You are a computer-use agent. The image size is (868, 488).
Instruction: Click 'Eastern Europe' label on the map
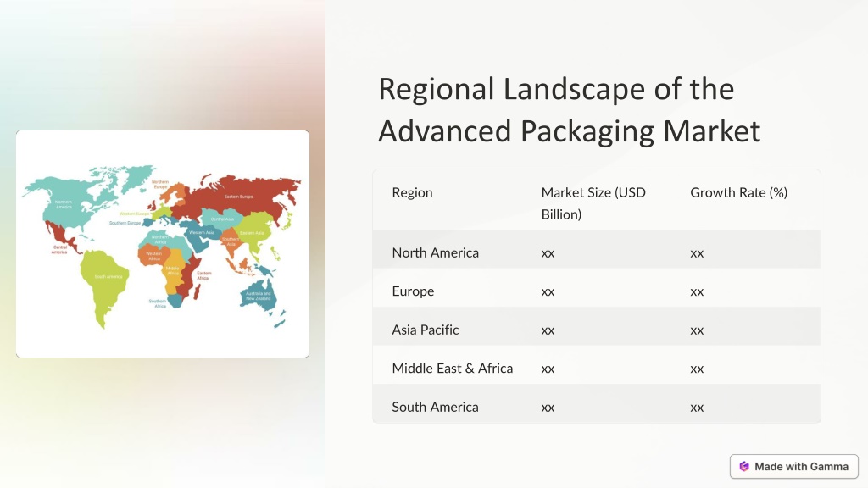tap(238, 197)
